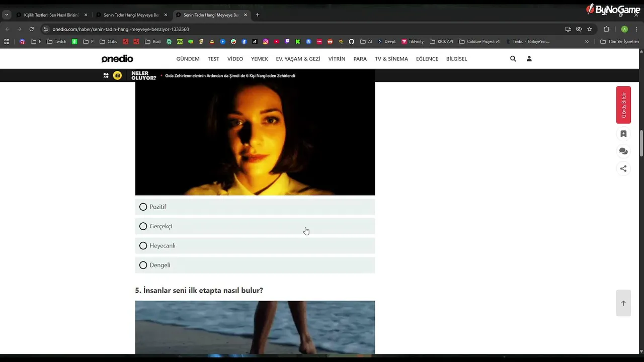Choose the Heyecanlı radio option
This screenshot has width=644, height=362.
click(143, 246)
